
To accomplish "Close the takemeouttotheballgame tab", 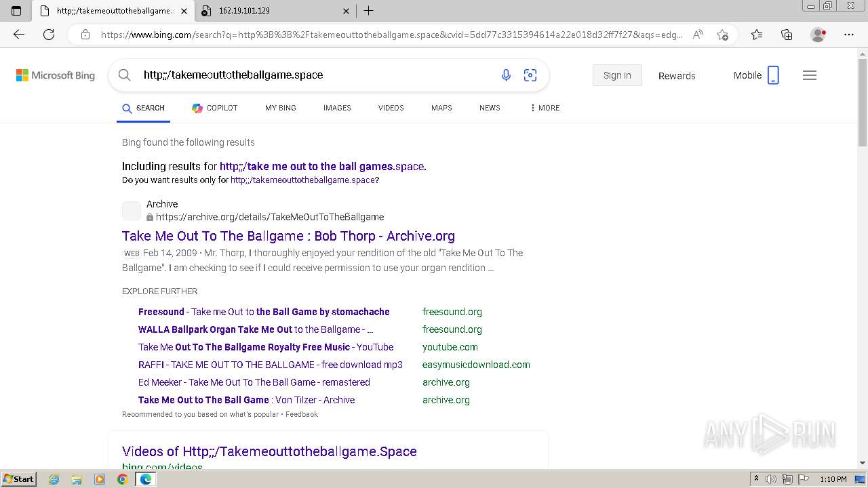I will pyautogui.click(x=184, y=11).
